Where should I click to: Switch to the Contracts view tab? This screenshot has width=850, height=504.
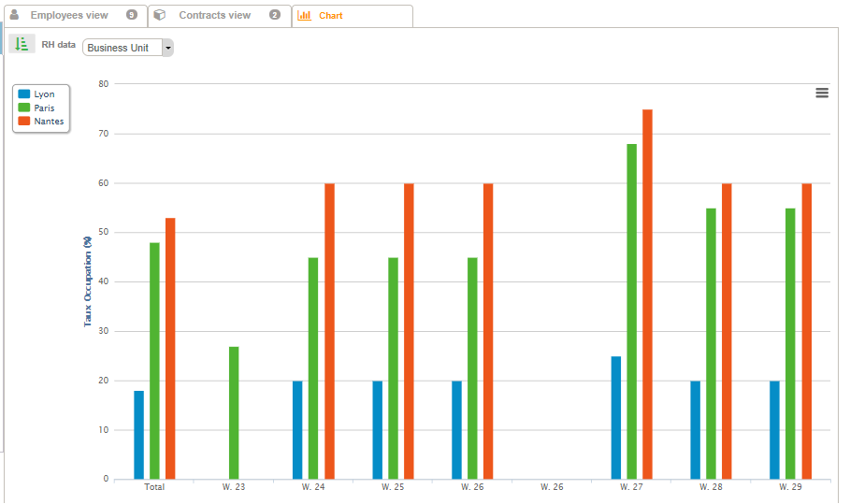click(x=214, y=16)
